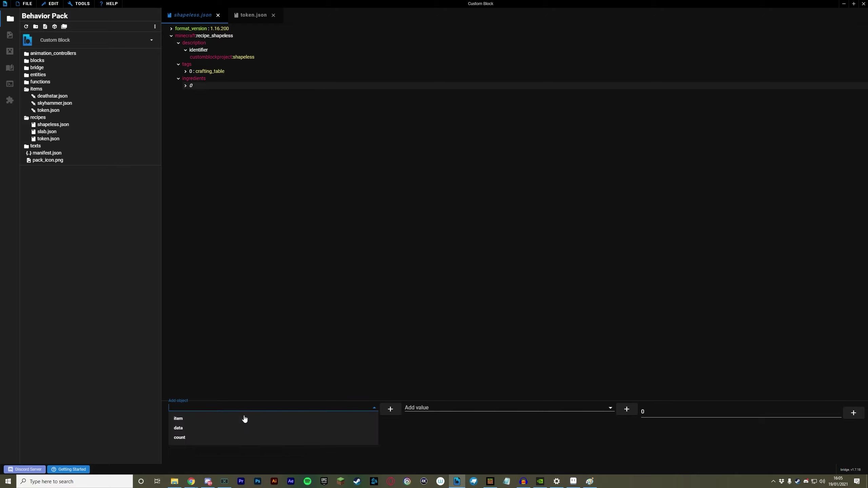This screenshot has height=488, width=868.
Task: Collapse the identifier node
Action: pos(185,50)
